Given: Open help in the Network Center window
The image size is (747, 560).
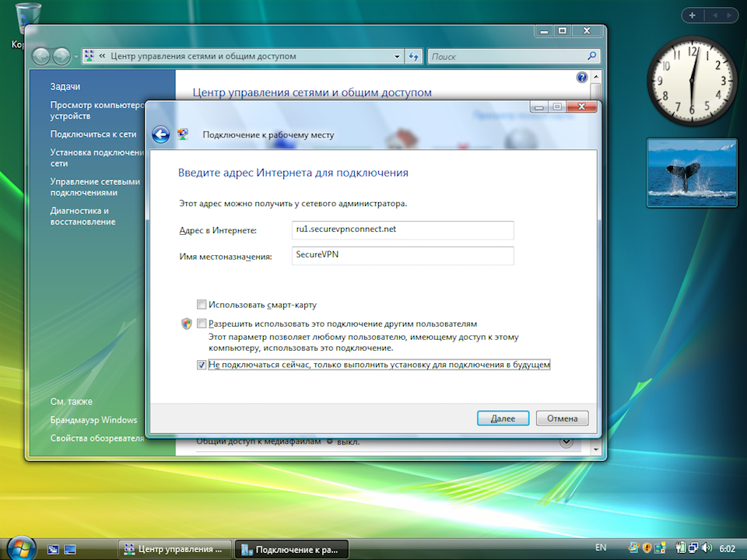Looking at the screenshot, I should [582, 77].
